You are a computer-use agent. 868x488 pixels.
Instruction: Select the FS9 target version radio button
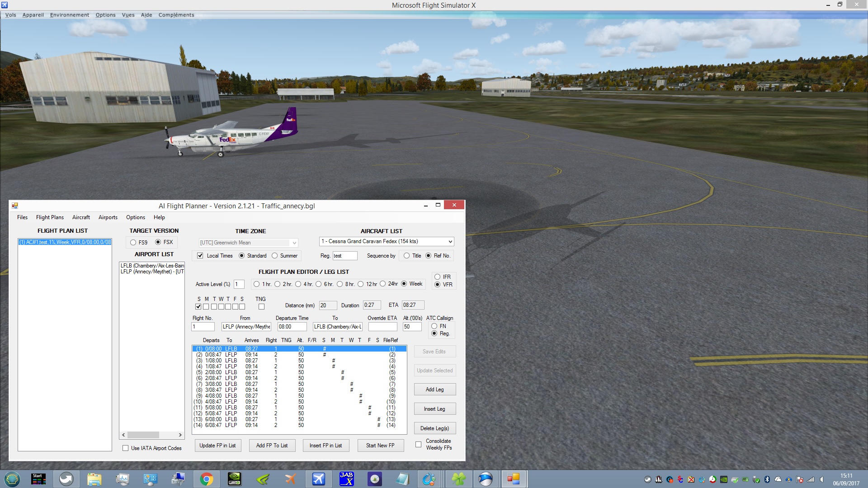[133, 243]
